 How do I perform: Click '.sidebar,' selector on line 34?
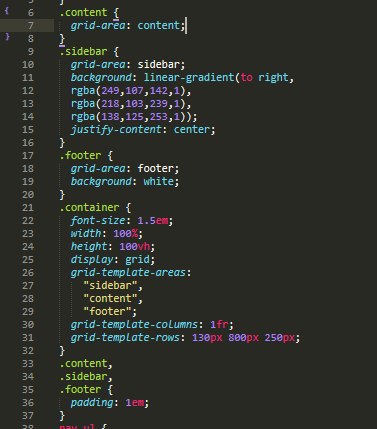(x=86, y=377)
